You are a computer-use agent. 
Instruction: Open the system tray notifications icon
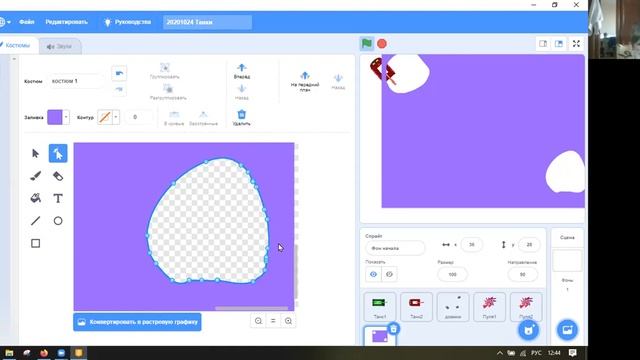tap(573, 353)
